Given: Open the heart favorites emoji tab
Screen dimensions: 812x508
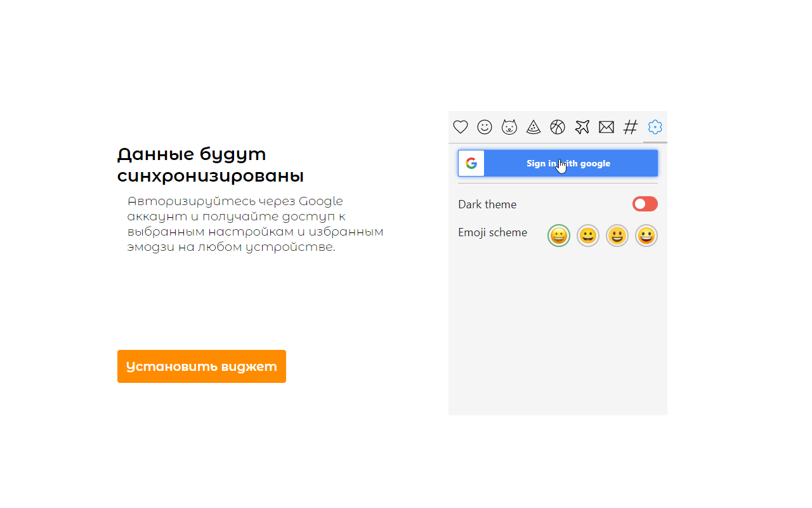Looking at the screenshot, I should point(461,127).
